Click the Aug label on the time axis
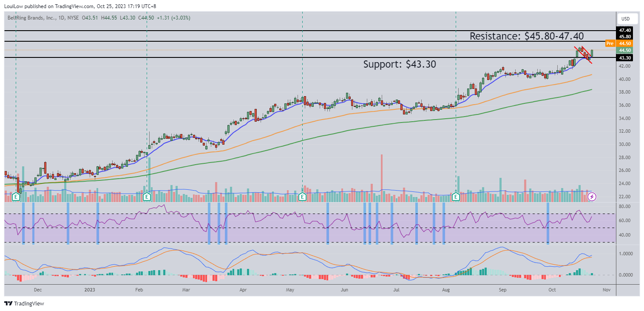Image resolution: width=644 pixels, height=311 pixels. [446, 290]
